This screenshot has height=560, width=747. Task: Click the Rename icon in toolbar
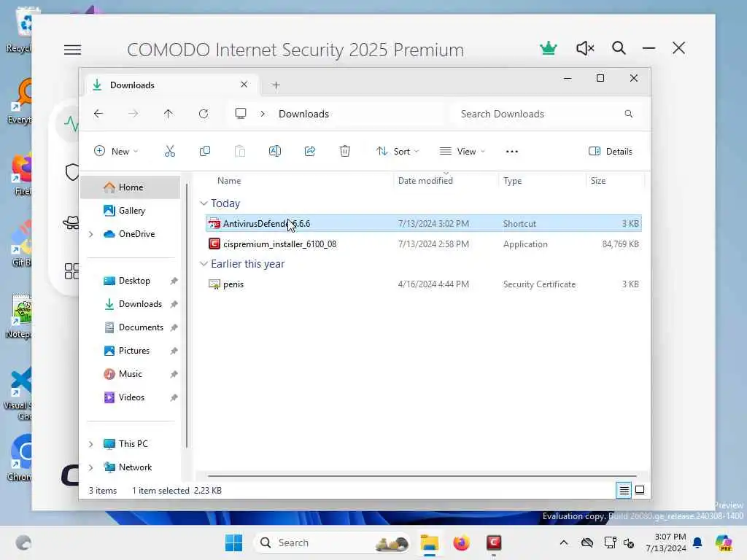pyautogui.click(x=275, y=152)
